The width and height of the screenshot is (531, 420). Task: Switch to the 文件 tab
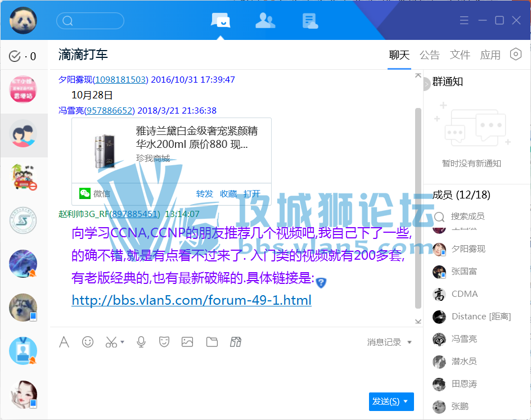pos(460,55)
